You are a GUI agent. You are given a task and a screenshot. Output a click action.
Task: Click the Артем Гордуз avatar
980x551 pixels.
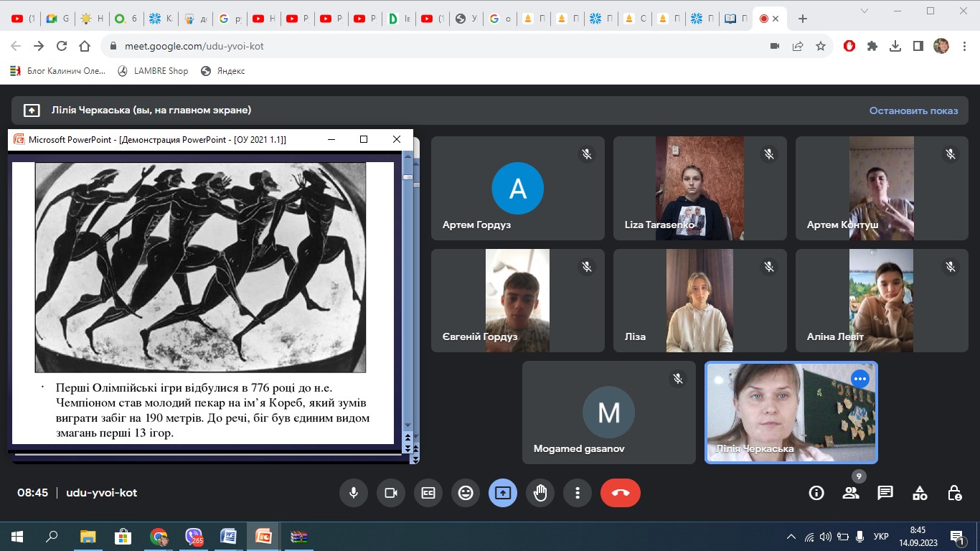pos(517,189)
